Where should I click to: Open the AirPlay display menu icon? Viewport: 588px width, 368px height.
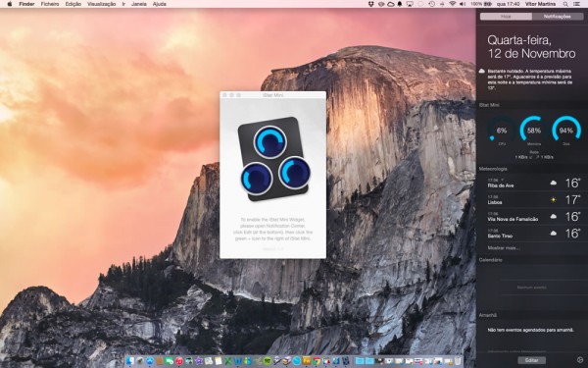tap(410, 4)
